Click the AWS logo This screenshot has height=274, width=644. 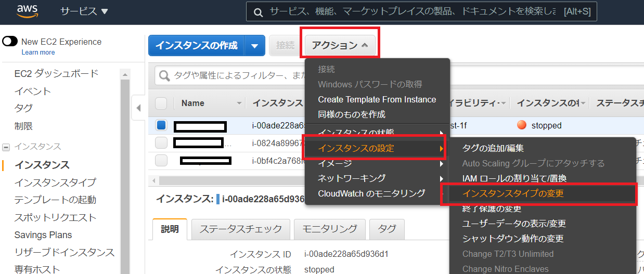(x=27, y=11)
